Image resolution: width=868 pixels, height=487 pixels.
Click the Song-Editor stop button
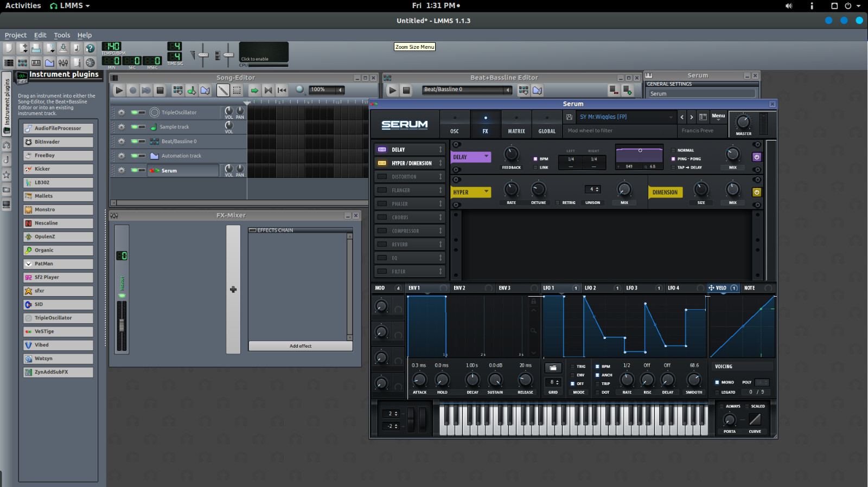click(x=159, y=91)
